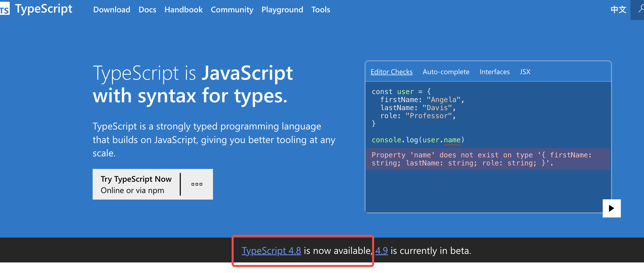Open the Handbook
Screen dimensions: 644x273
pyautogui.click(x=183, y=10)
